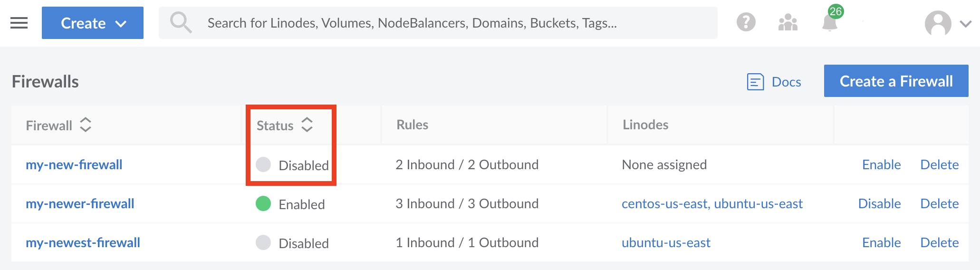
Task: Open the centos-us-east Linode link
Action: pyautogui.click(x=665, y=203)
